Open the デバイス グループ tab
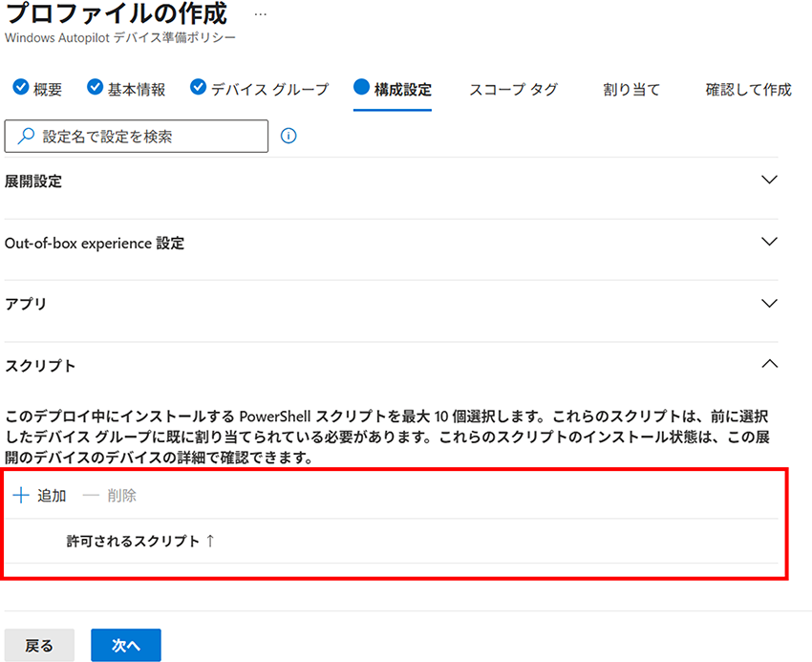The image size is (812, 662). tap(260, 89)
